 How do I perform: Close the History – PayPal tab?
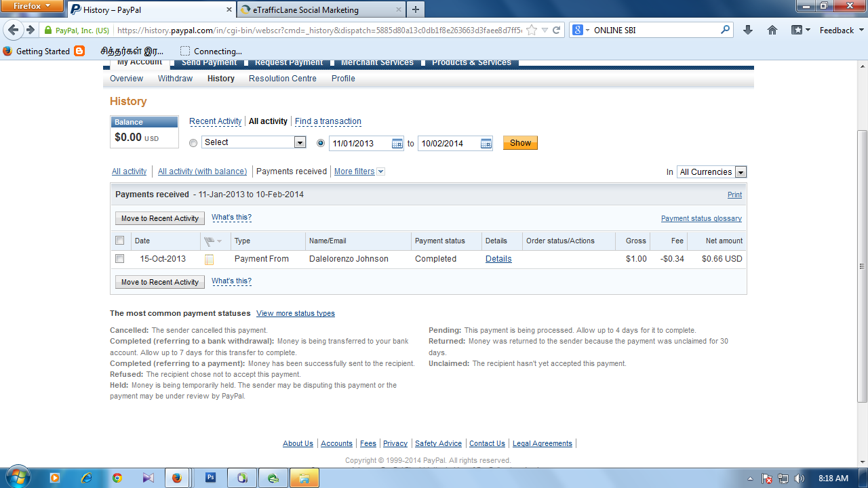[228, 10]
